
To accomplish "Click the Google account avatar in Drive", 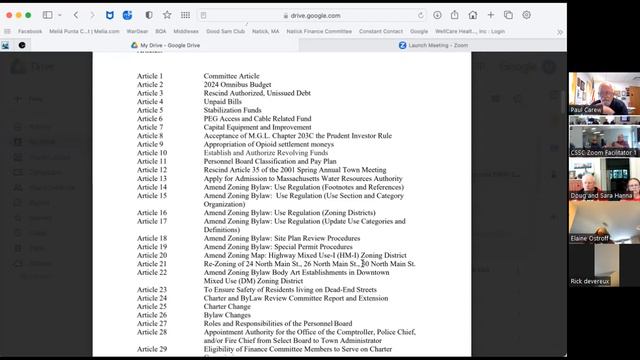I will click(549, 67).
